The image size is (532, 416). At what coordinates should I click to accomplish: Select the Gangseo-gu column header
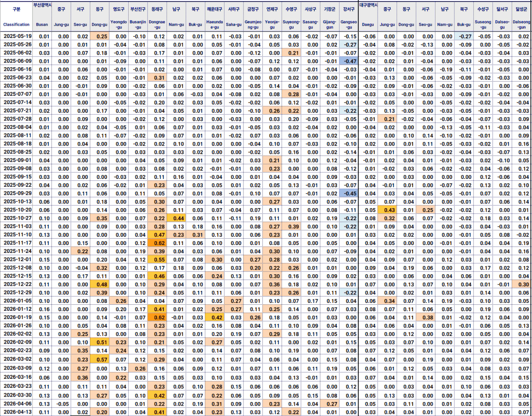pyautogui.click(x=349, y=25)
